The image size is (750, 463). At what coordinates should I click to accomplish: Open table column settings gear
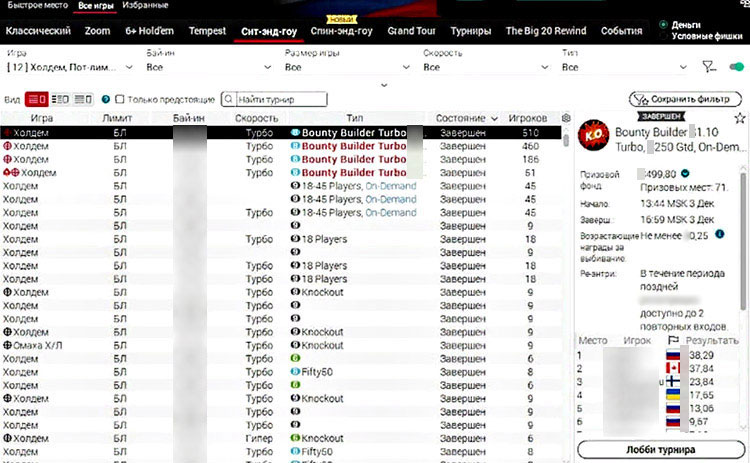(x=566, y=118)
